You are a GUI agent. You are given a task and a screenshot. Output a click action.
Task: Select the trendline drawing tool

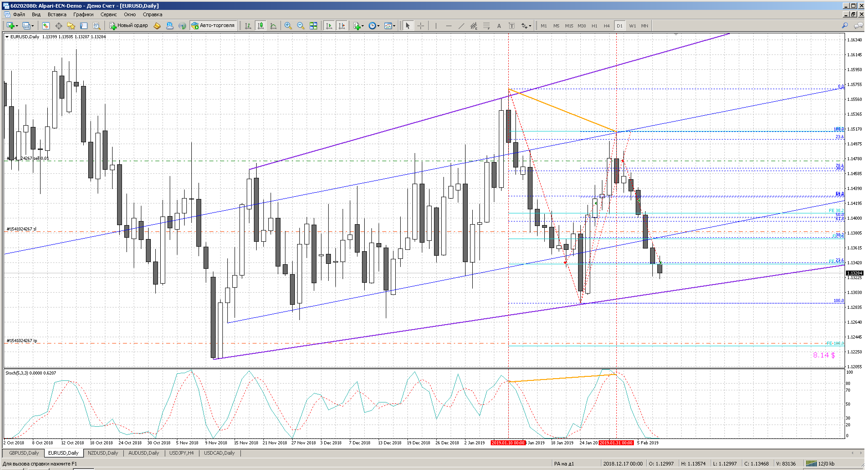[x=461, y=26]
